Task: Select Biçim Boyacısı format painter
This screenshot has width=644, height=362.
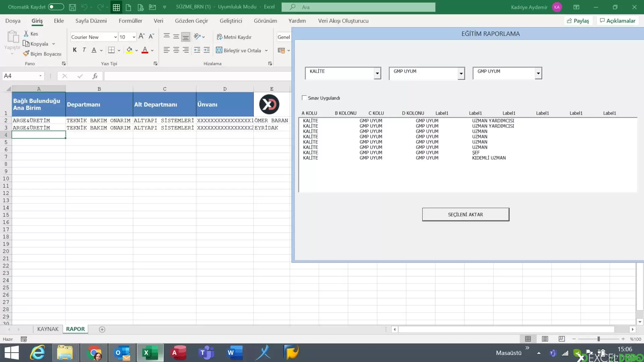Action: 42,54
